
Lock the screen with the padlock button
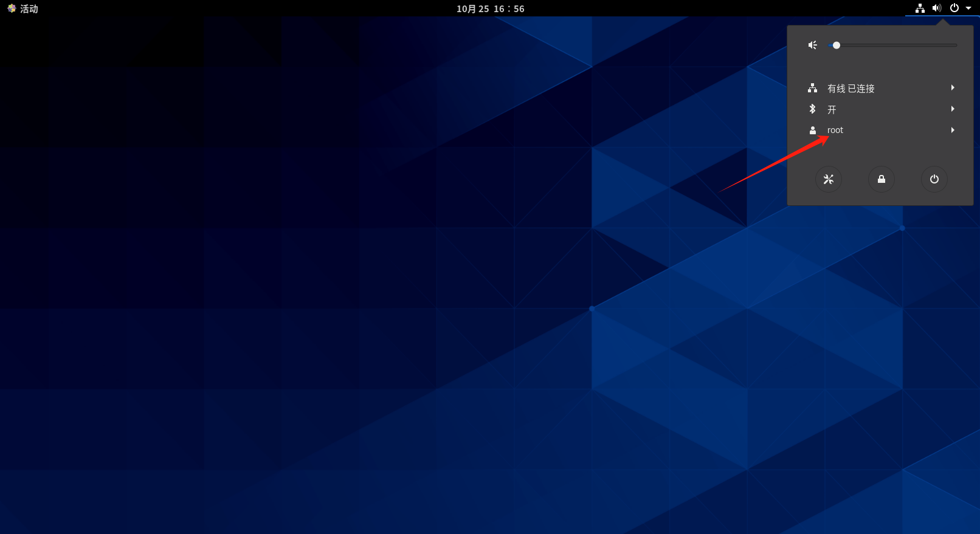(882, 179)
